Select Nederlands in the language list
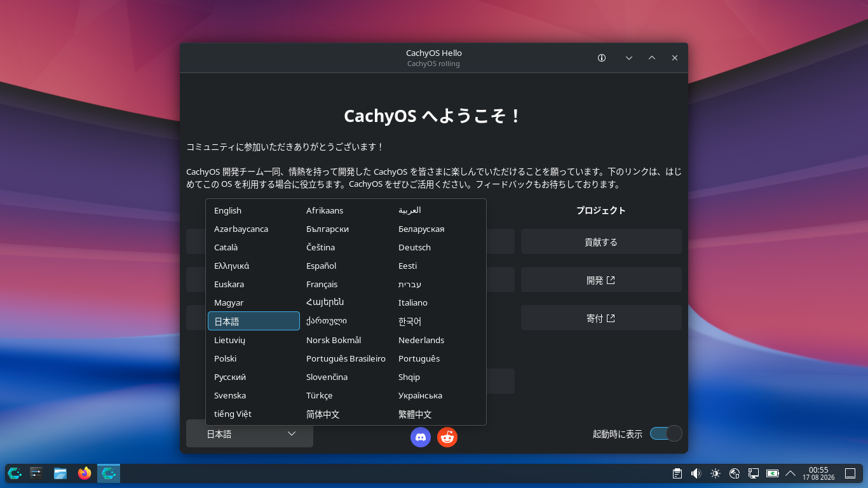Image resolution: width=868 pixels, height=488 pixels. pos(438,340)
